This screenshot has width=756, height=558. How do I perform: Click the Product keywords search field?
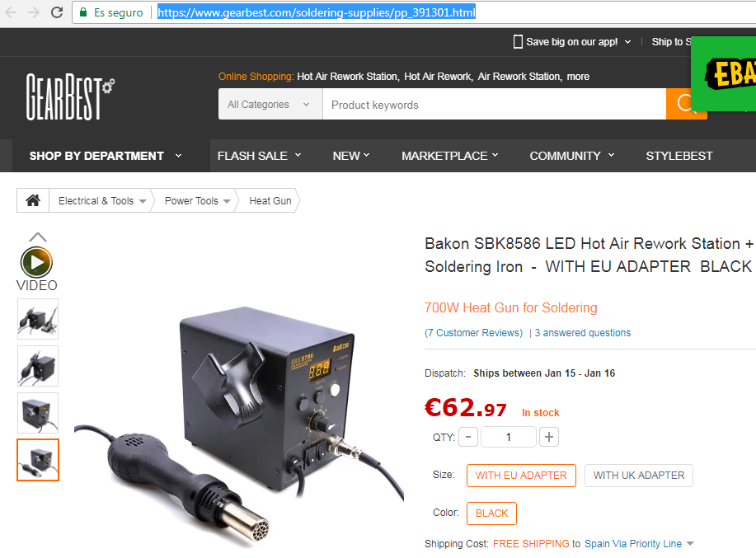click(x=494, y=104)
